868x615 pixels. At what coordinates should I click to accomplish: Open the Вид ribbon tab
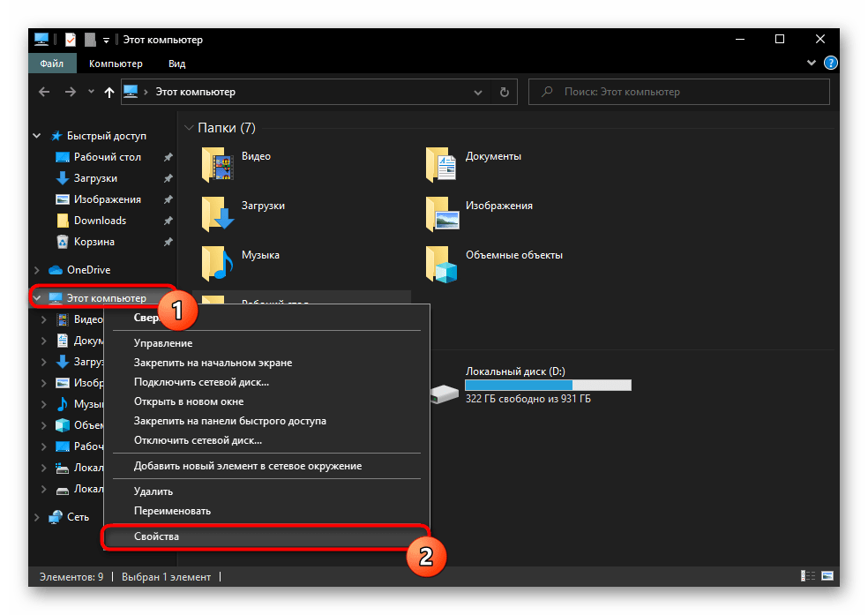click(x=176, y=64)
